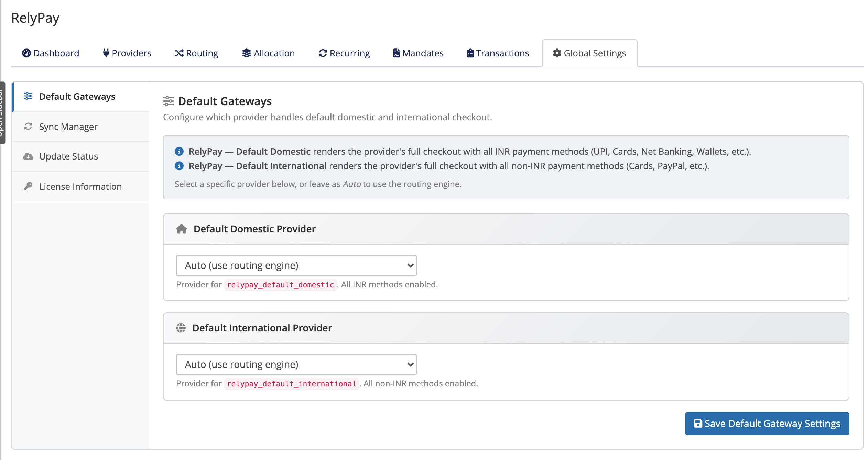Viewport: 868px width, 460px height.
Task: Click the Open Sidebar handle on left edge
Action: click(2, 113)
